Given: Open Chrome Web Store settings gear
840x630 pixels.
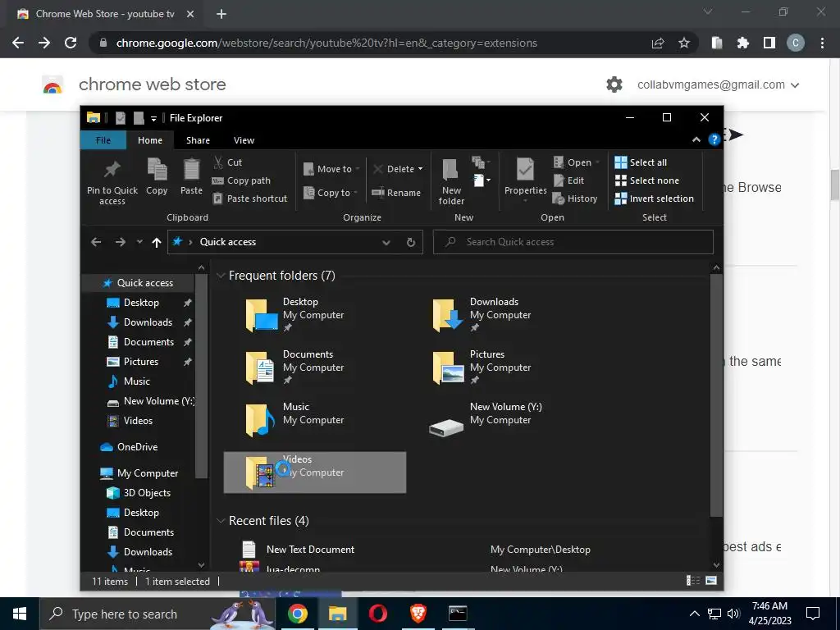Looking at the screenshot, I should coord(614,84).
